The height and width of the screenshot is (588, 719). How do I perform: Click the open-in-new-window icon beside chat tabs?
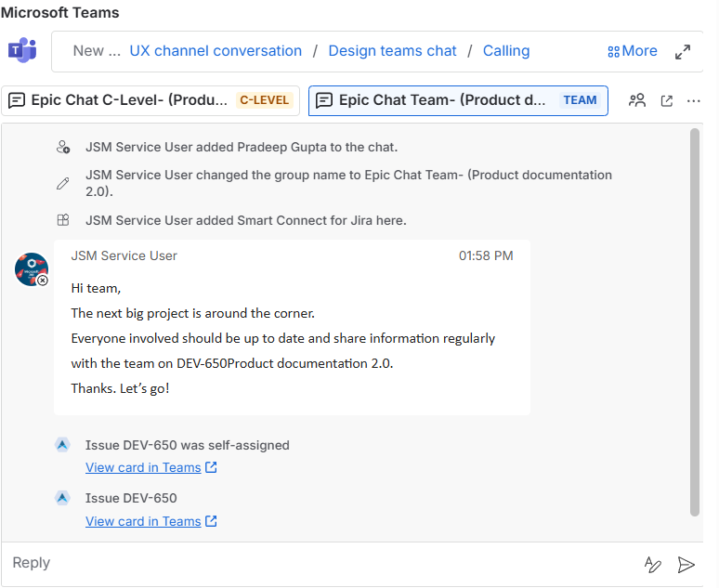(666, 100)
